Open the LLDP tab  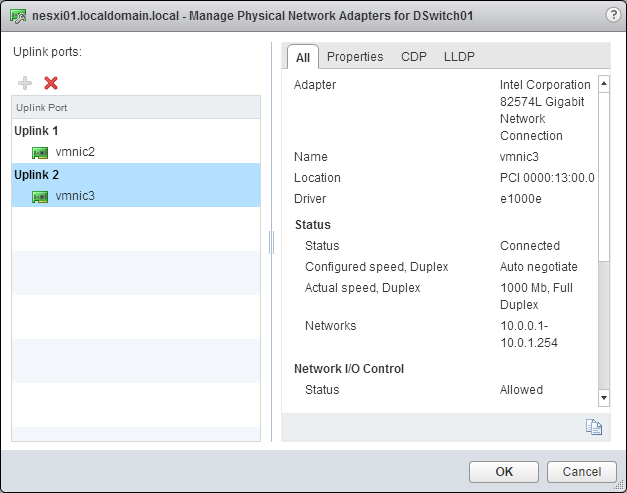459,57
